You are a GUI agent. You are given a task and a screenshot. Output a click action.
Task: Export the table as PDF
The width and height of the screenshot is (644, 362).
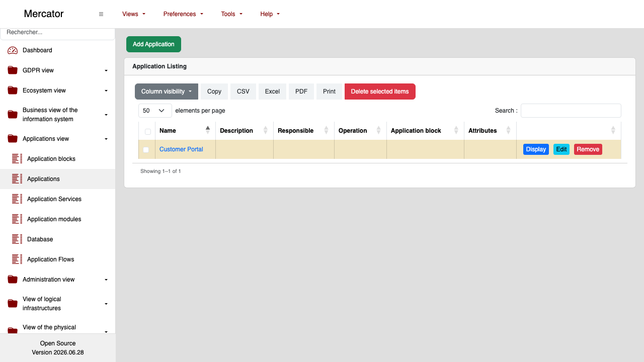click(301, 92)
